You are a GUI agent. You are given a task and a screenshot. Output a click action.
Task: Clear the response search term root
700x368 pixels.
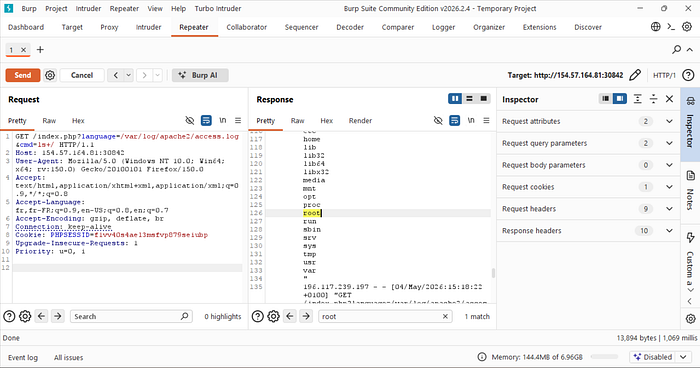(x=445, y=316)
